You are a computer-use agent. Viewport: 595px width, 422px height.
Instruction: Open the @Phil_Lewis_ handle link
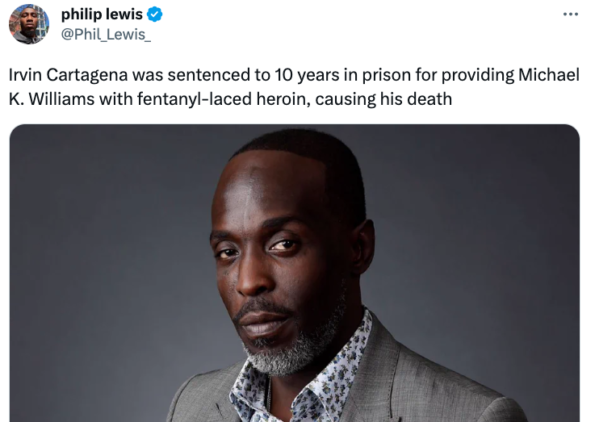(x=106, y=35)
